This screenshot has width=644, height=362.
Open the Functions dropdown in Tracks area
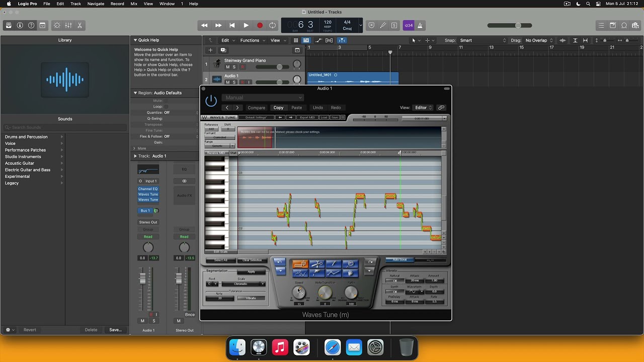pos(252,40)
